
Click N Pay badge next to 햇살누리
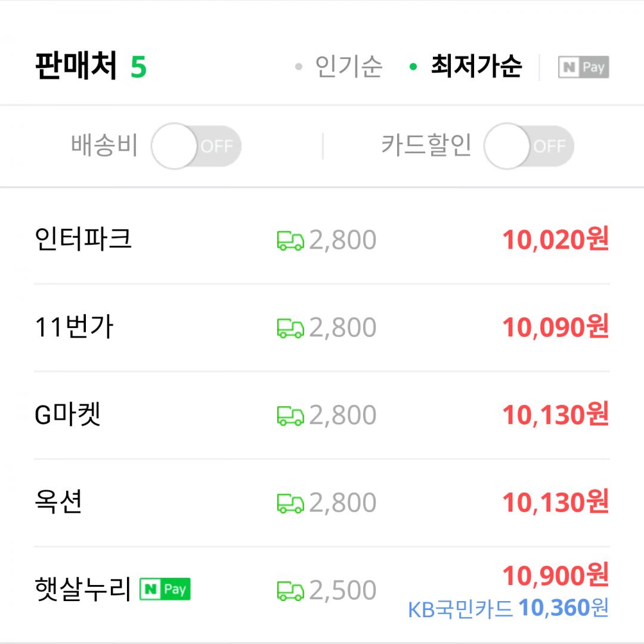pos(165,590)
